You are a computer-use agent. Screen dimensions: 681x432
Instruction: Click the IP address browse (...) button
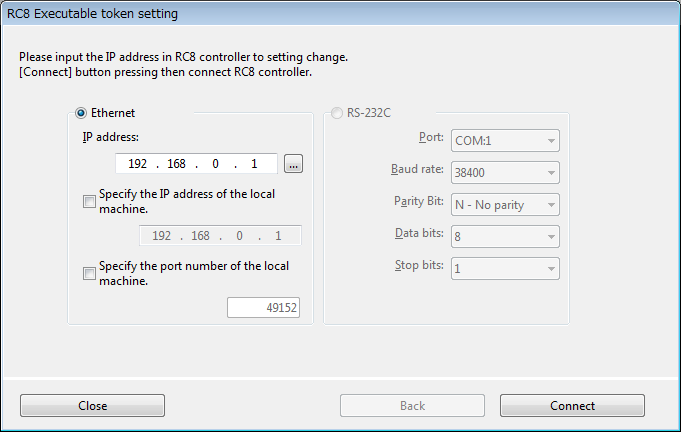coord(293,163)
